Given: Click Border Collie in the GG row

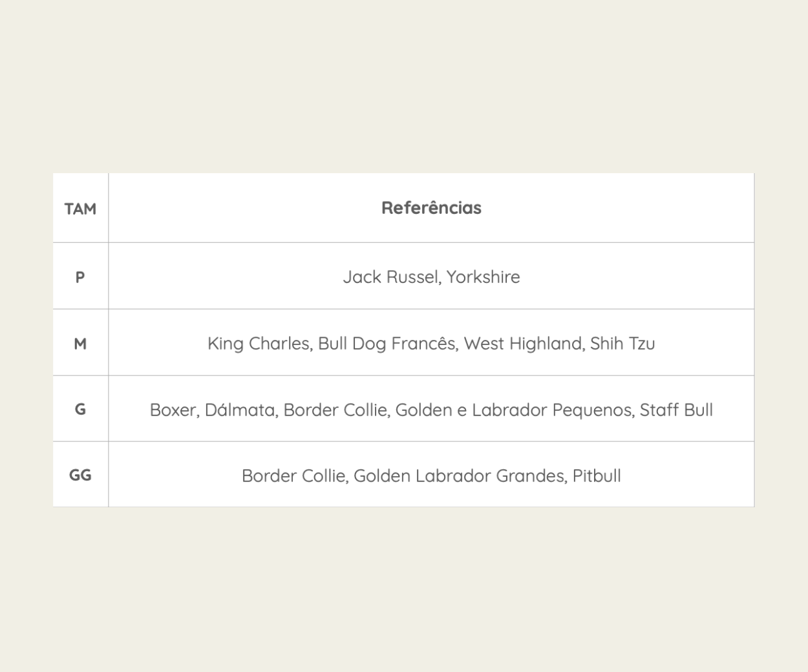Looking at the screenshot, I should point(294,476).
